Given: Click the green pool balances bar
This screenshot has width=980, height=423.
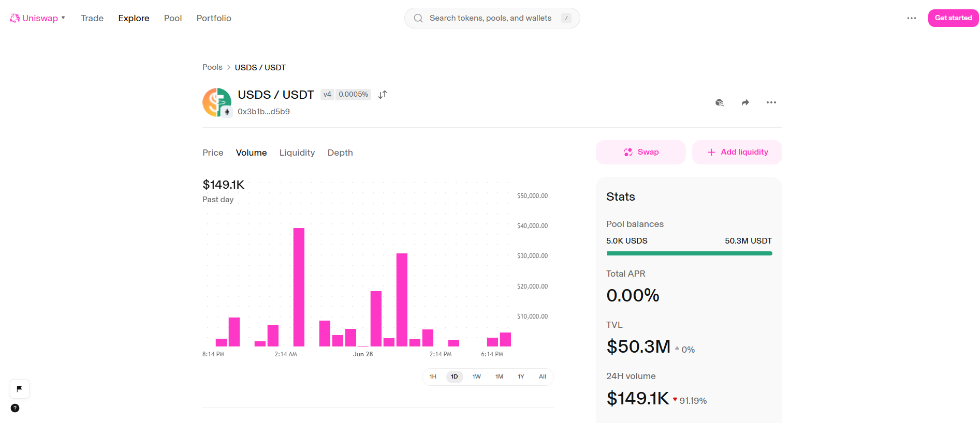Looking at the screenshot, I should (x=690, y=253).
